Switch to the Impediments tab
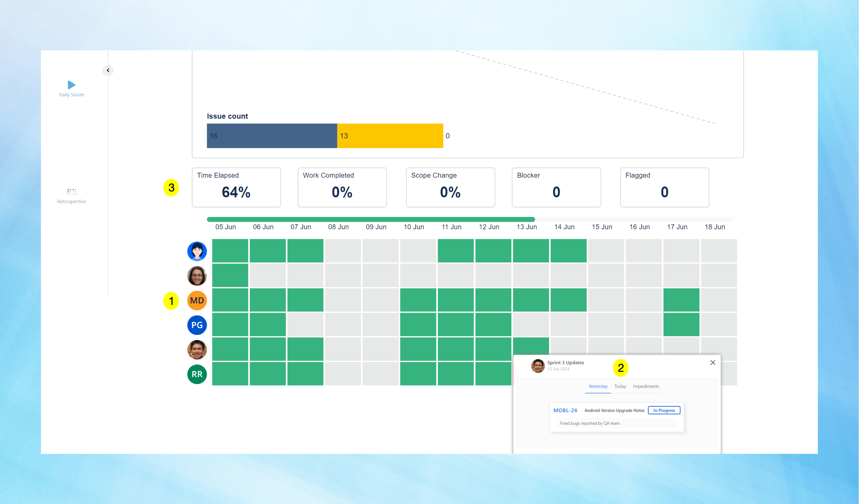The image size is (859, 504). coord(646,386)
